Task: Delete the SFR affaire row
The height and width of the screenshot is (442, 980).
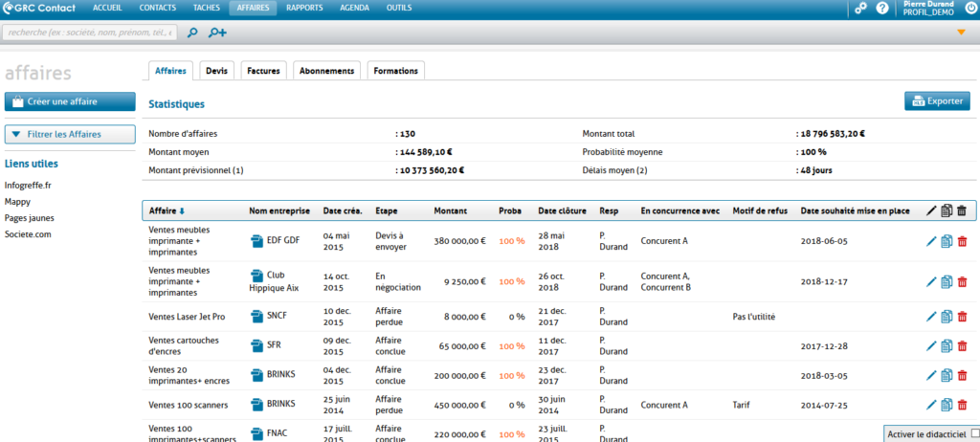Action: [962, 345]
